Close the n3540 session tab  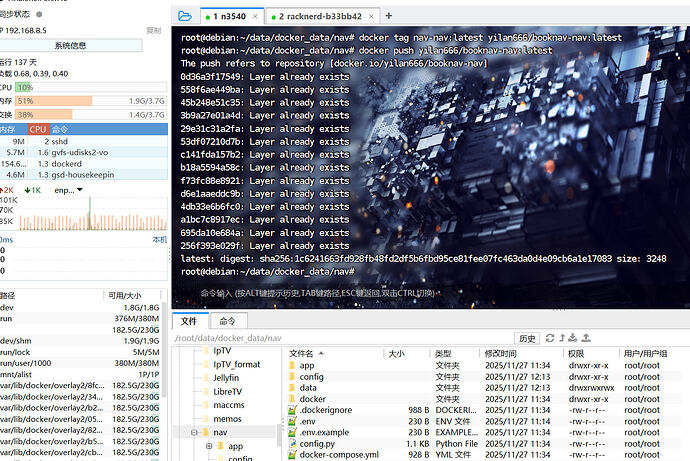255,16
